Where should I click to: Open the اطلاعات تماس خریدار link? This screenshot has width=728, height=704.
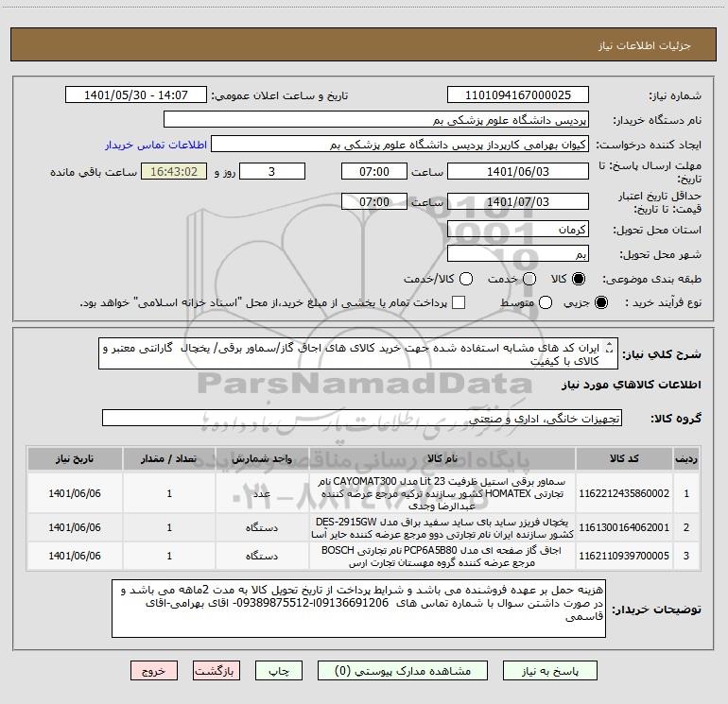pos(156,145)
